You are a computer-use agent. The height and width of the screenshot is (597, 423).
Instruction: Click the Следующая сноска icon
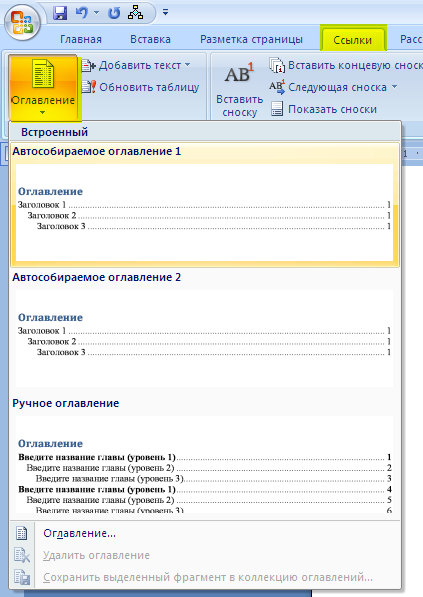277,87
